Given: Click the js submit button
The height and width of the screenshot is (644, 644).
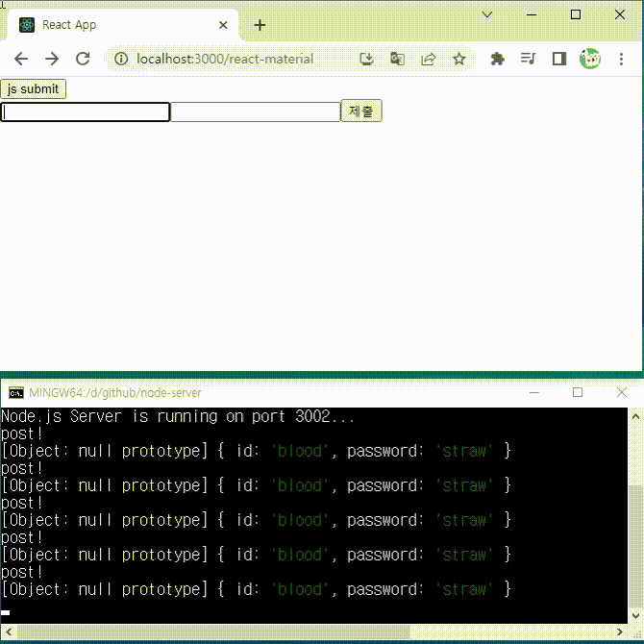Looking at the screenshot, I should (x=34, y=88).
